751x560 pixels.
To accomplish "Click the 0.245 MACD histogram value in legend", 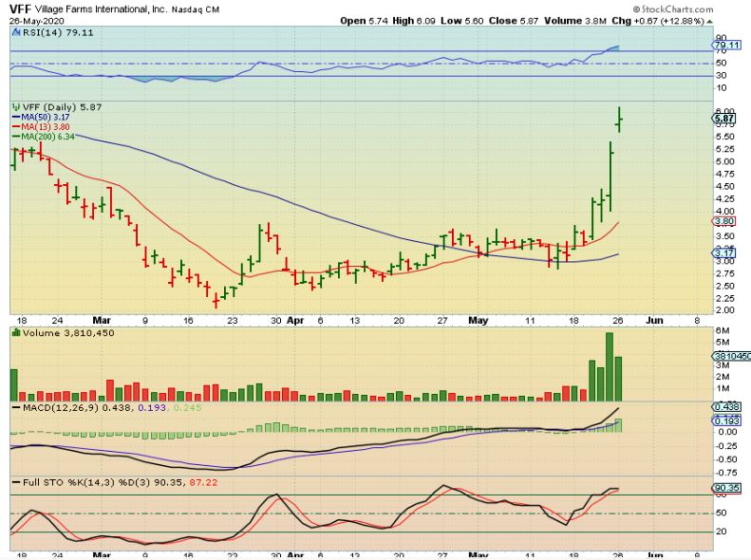I will (x=187, y=408).
